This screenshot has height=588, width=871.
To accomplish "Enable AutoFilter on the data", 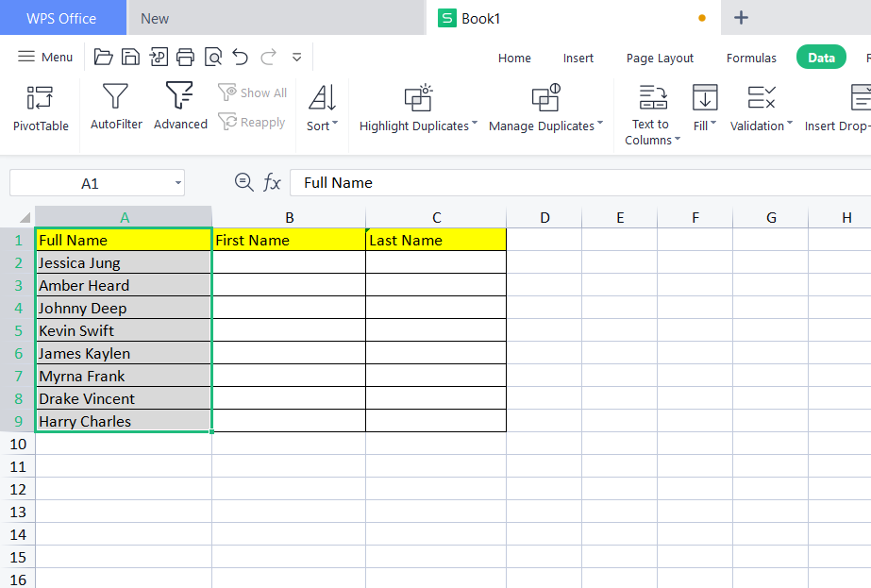I will tap(116, 108).
